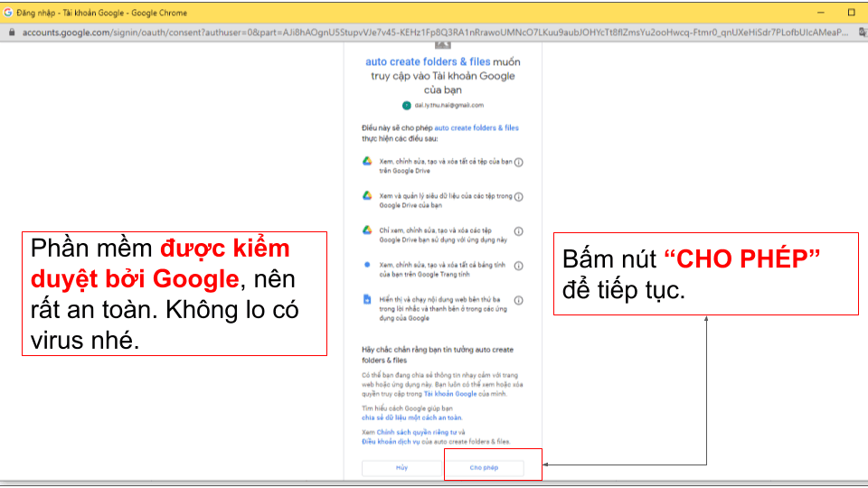Click the translate icon in the address bar

[x=862, y=32]
